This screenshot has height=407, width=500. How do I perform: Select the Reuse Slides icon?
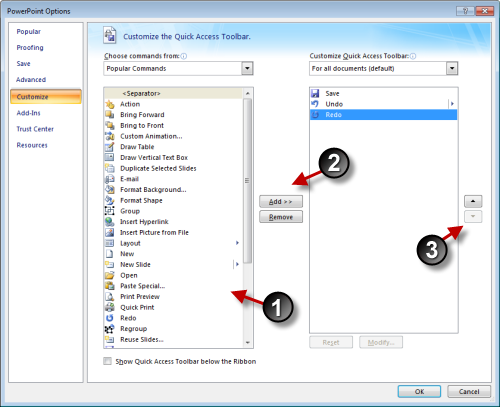[x=110, y=340]
